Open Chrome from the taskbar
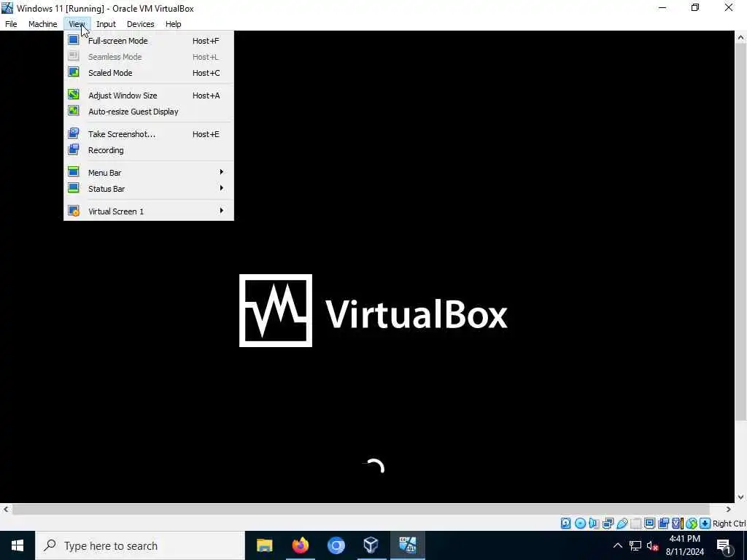This screenshot has width=747, height=560. click(336, 545)
